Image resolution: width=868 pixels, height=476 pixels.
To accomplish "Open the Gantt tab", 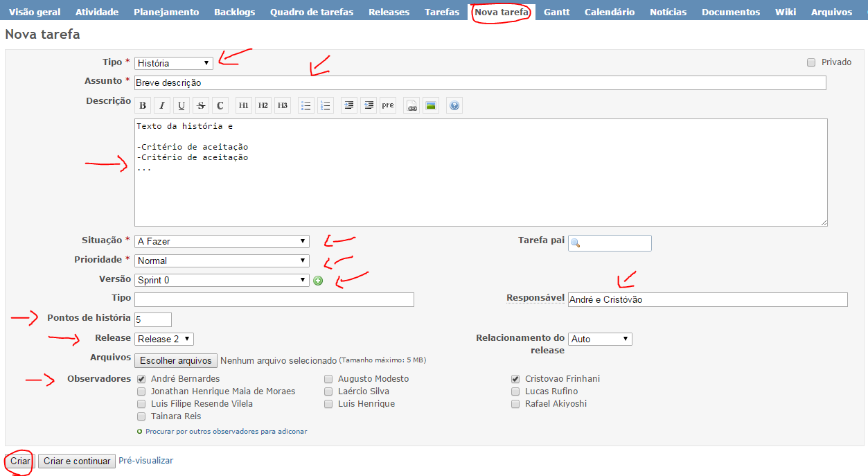I will [x=557, y=12].
